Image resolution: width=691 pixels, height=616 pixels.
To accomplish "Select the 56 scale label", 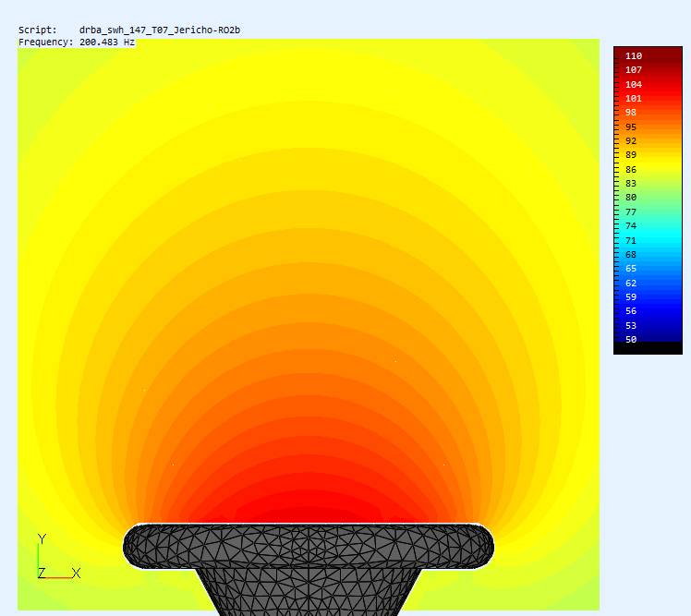I will click(631, 311).
